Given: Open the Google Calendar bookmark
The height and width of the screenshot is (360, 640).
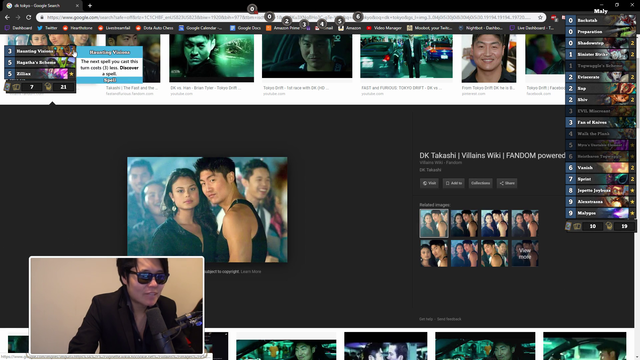Looking at the screenshot, I should coord(200,28).
